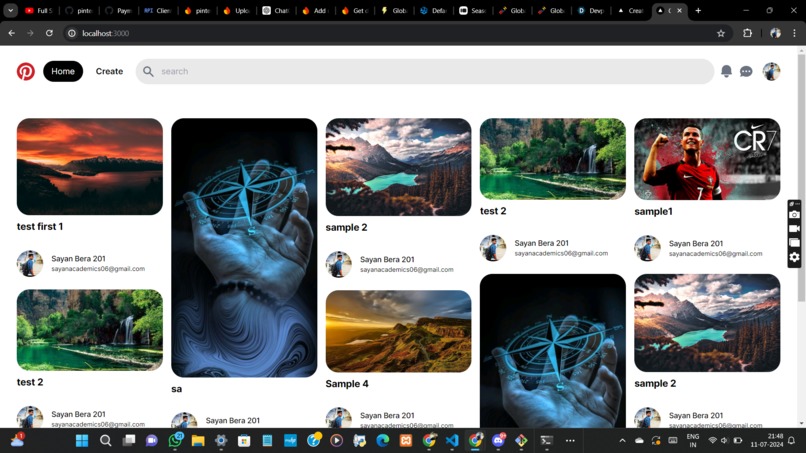Click the 'sample1' pin title
The image size is (806, 453).
[653, 211]
